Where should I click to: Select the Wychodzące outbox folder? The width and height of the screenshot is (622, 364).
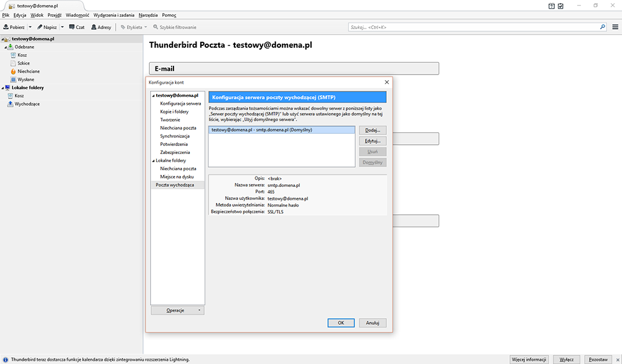click(27, 104)
